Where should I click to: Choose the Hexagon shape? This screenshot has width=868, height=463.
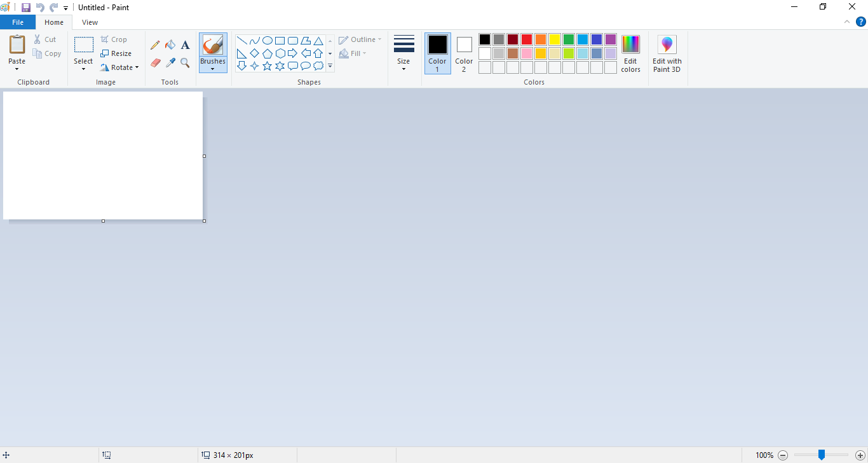tap(280, 53)
